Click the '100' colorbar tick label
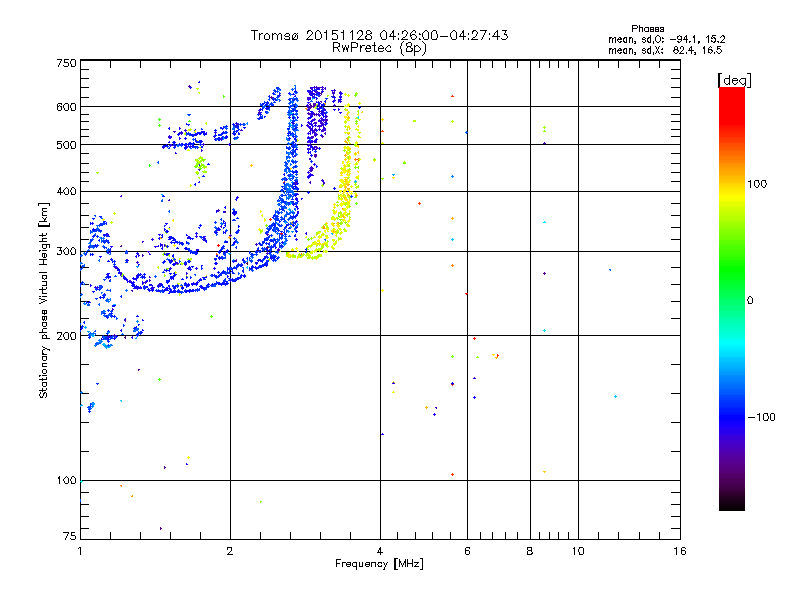 coord(757,184)
